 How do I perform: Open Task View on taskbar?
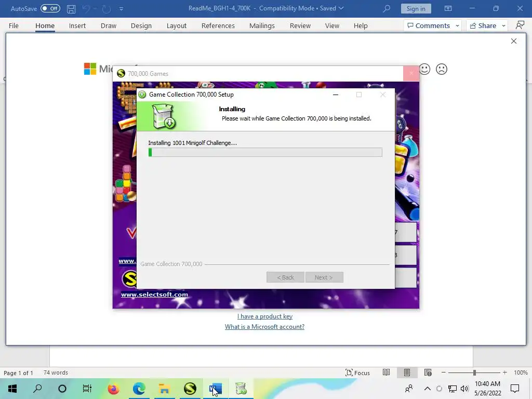pos(87,389)
